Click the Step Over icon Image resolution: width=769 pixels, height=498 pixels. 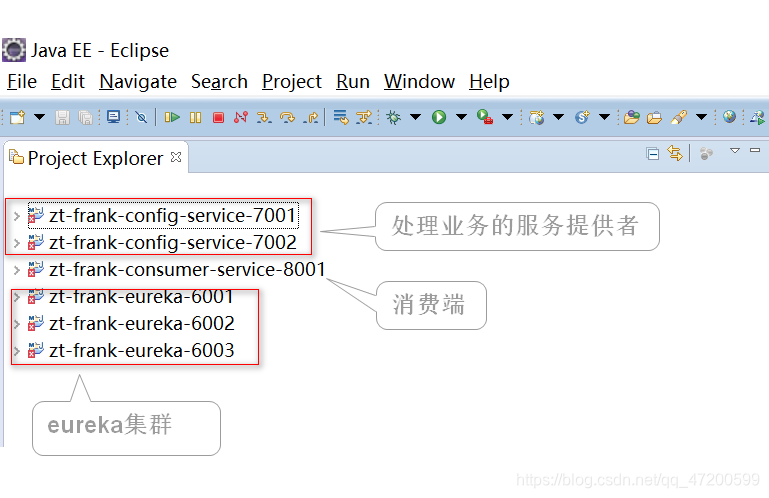pyautogui.click(x=287, y=117)
